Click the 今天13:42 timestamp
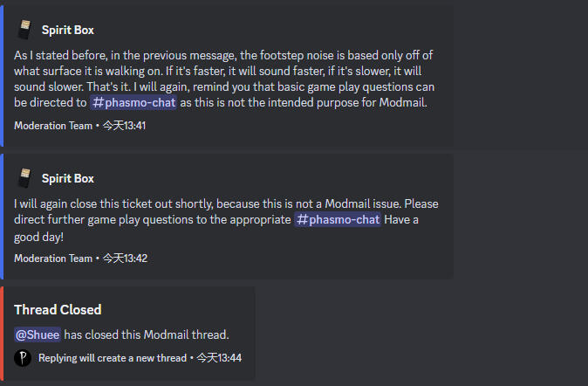Screen dimensions: 588x386 (124, 258)
